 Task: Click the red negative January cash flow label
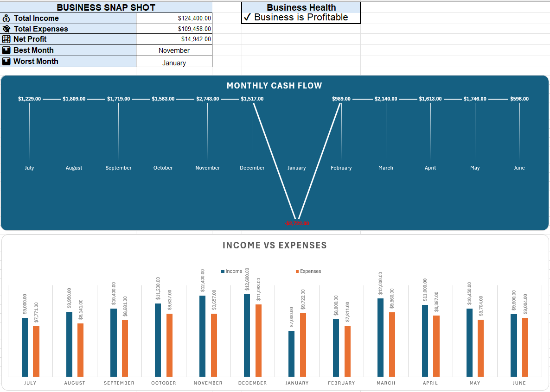click(297, 223)
